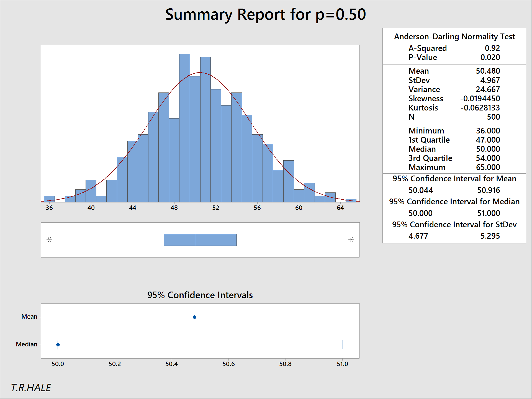532x399 pixels.
Task: Click the left outlier asterisk in the boxplot
Action: click(x=50, y=240)
